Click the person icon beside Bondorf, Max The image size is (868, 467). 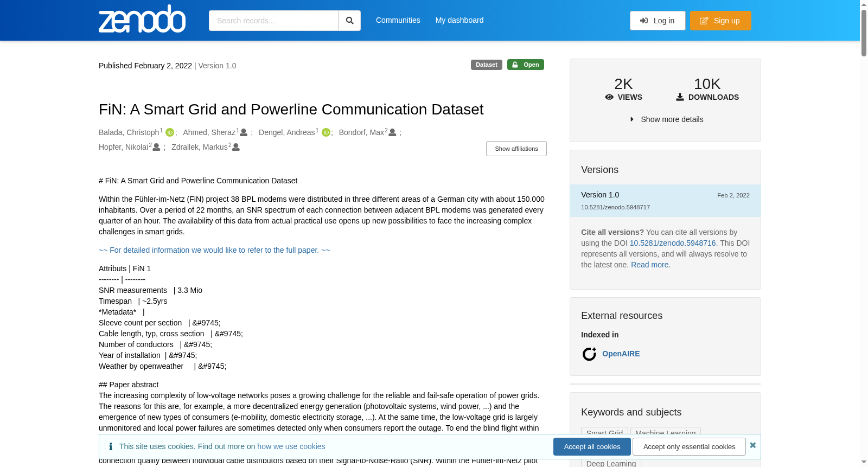click(393, 132)
